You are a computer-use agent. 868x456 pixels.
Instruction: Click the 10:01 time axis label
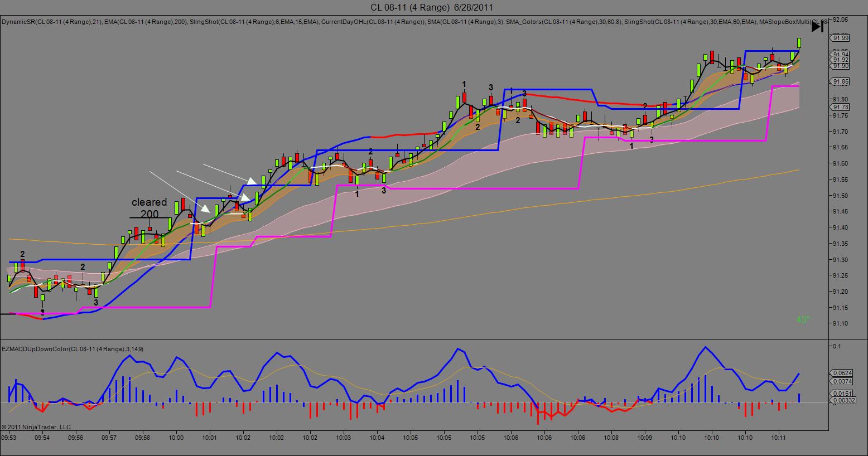point(210,438)
